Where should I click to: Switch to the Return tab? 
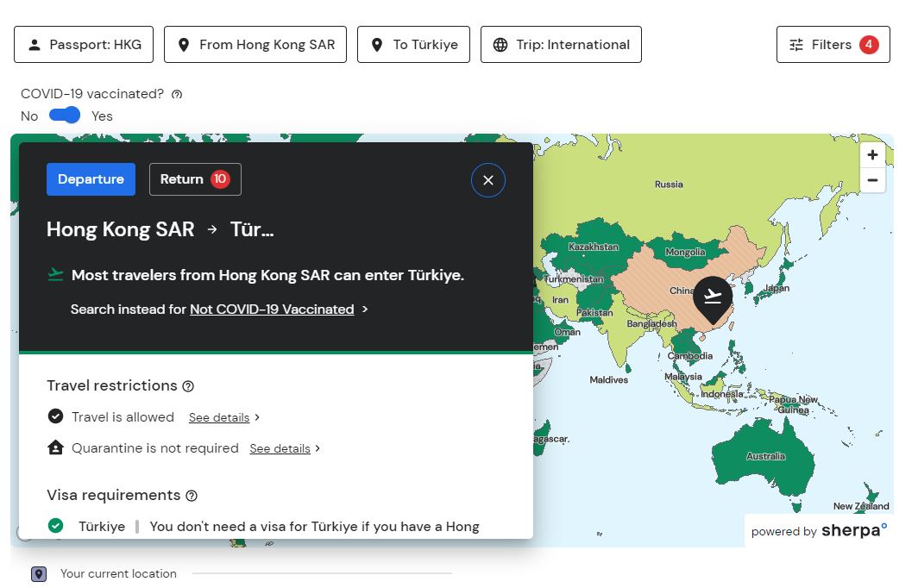point(196,179)
